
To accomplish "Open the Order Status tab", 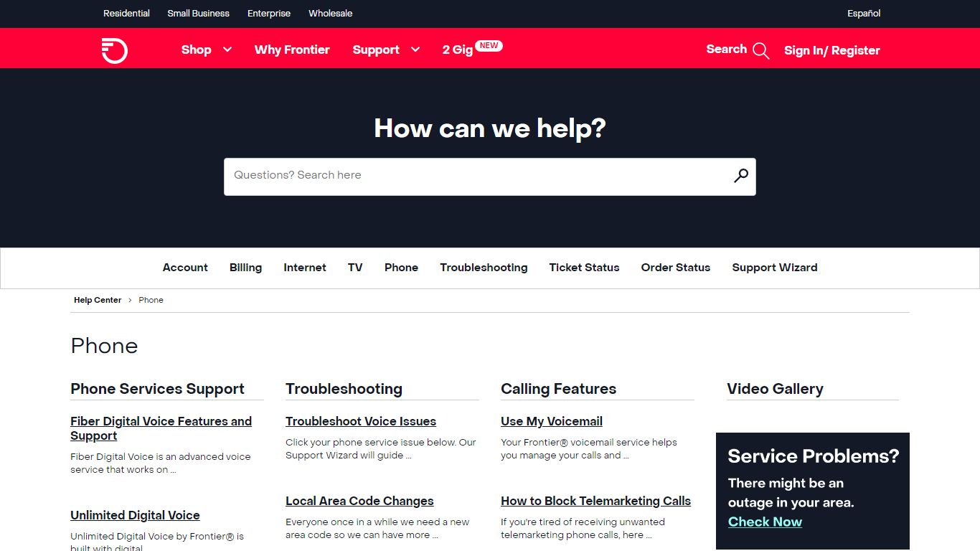I will [676, 268].
